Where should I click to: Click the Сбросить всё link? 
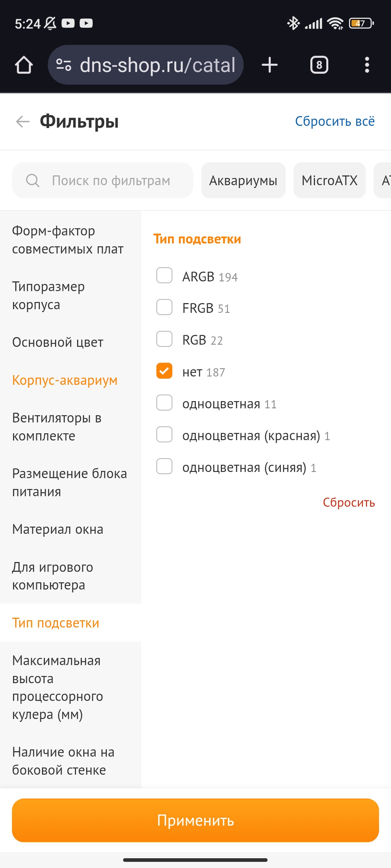[335, 122]
